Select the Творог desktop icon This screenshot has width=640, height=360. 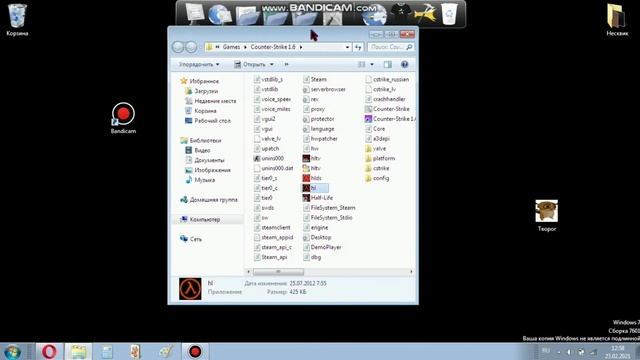coord(547,216)
